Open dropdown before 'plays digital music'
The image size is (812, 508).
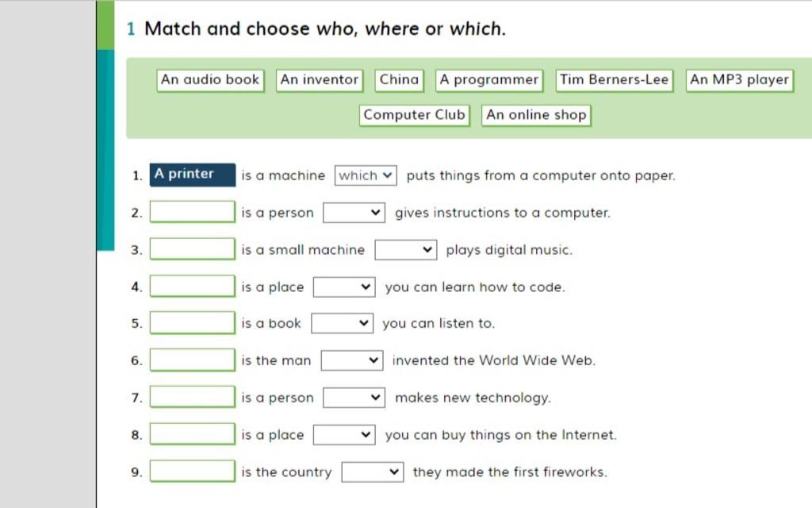pyautogui.click(x=406, y=250)
